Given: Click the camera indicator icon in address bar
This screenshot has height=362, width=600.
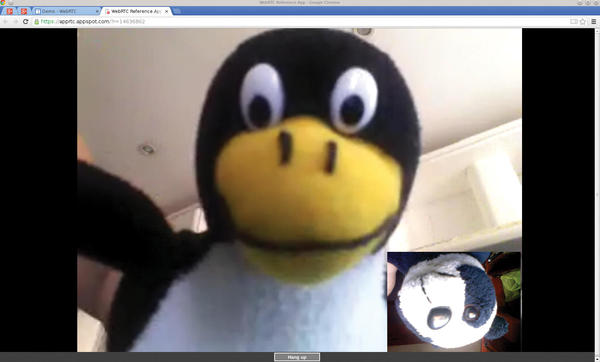Looking at the screenshot, I should point(574,21).
